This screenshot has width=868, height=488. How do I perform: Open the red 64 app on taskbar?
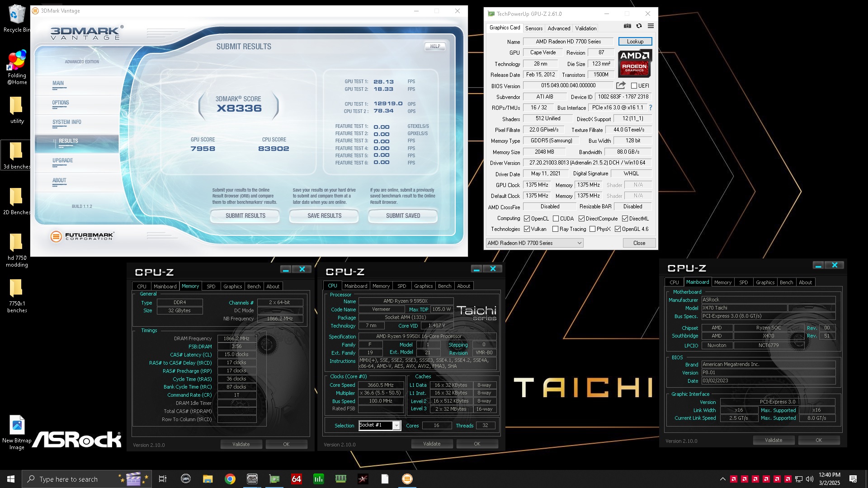[x=297, y=479]
